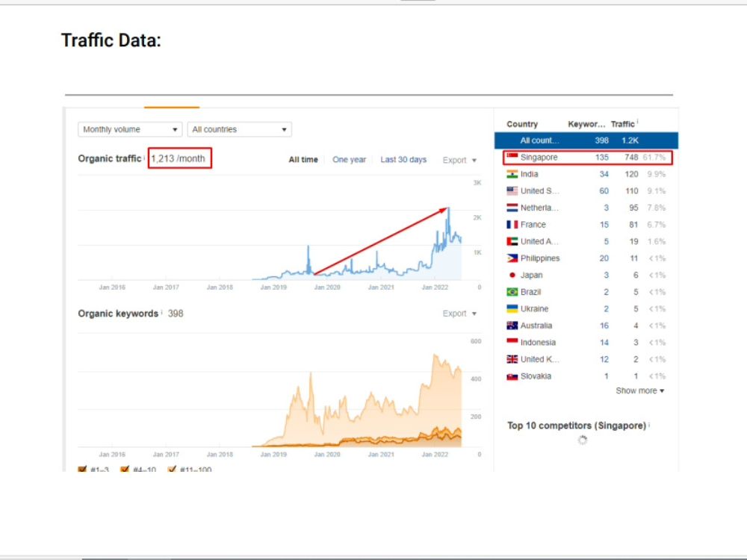Click the United Arab Emirates flag icon
Screen dimensions: 747x560
pyautogui.click(x=512, y=241)
